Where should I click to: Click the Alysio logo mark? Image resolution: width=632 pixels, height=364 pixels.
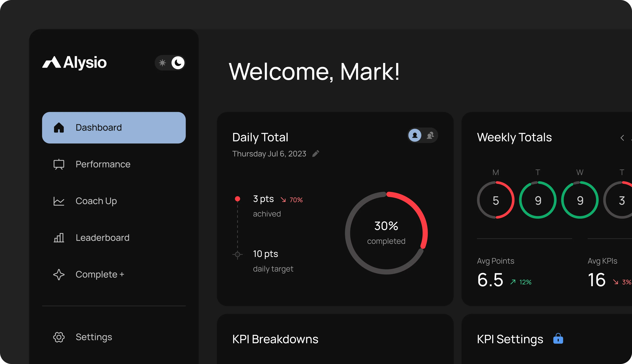pos(51,62)
